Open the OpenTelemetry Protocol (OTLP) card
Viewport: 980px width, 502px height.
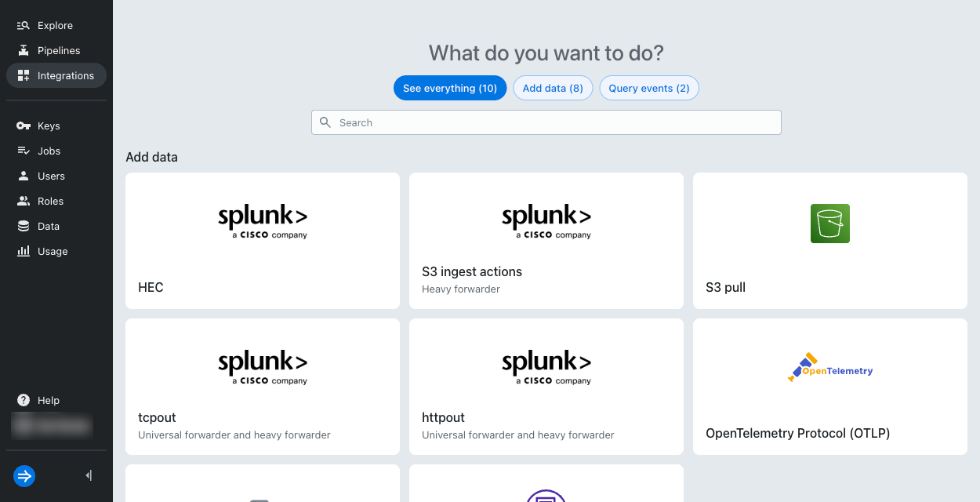tap(830, 387)
